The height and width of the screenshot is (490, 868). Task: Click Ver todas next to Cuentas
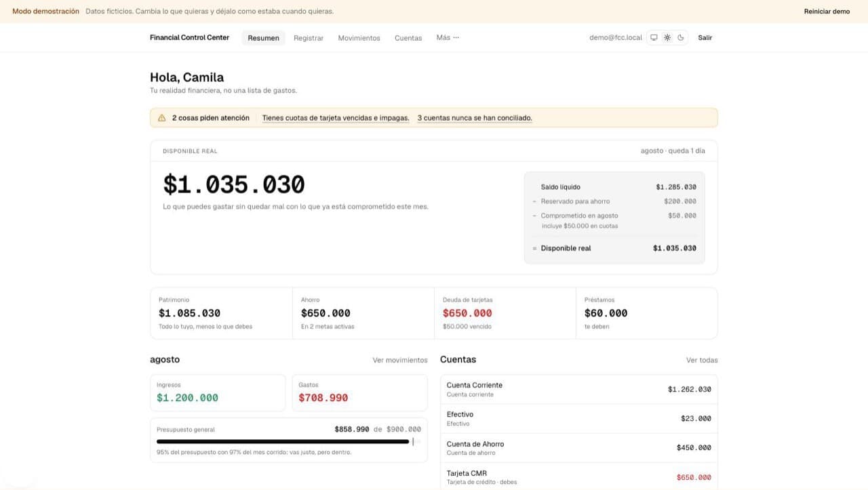pos(702,360)
